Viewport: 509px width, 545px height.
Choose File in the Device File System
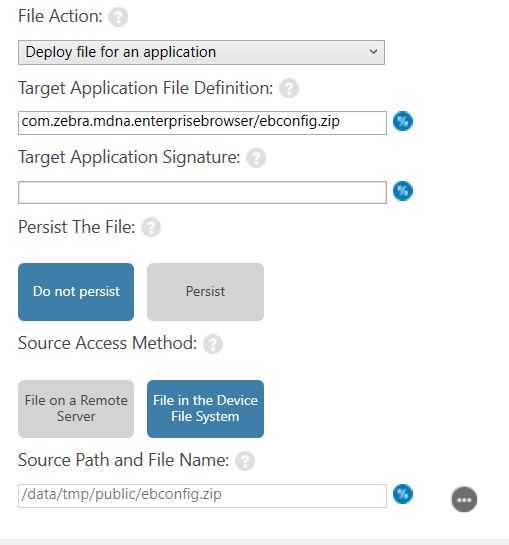pyautogui.click(x=205, y=409)
